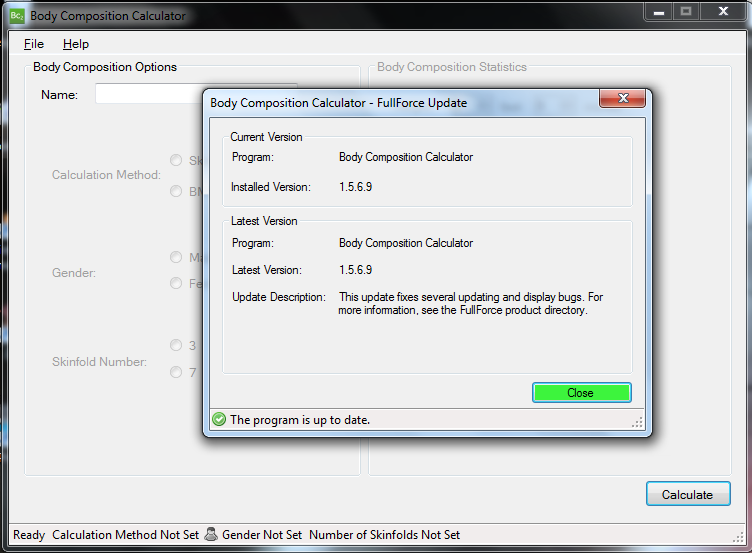Minimize the Body Composition Calculator window
This screenshot has height=553, width=752.
pos(659,12)
